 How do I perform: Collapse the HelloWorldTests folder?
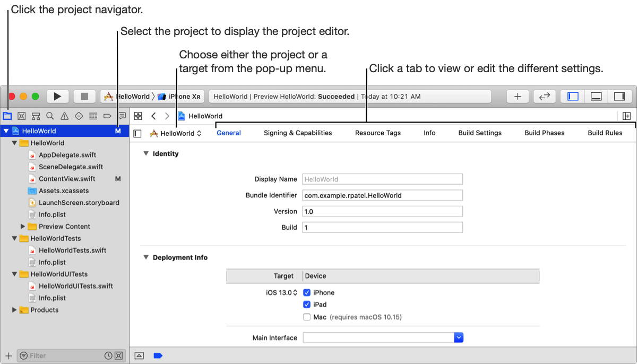14,238
